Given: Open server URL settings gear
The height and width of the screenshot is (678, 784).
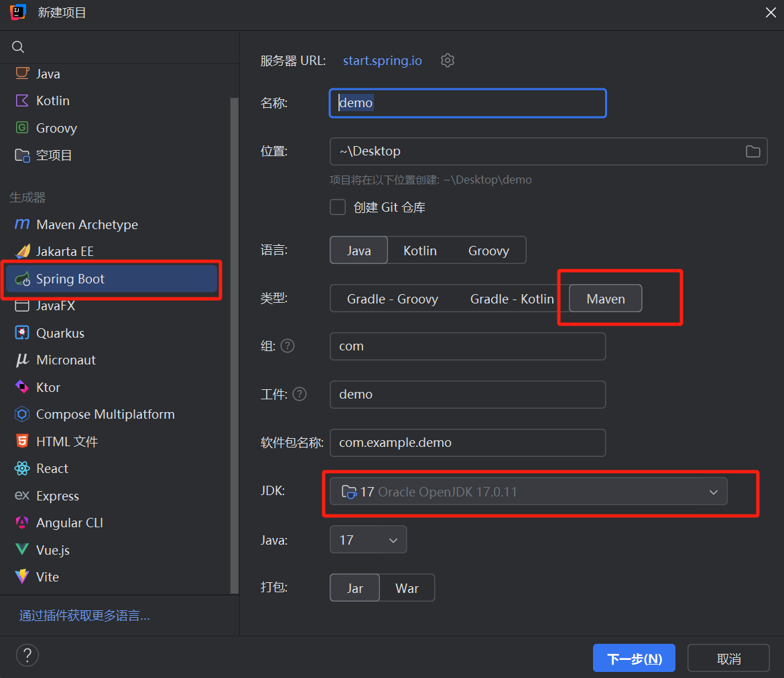Looking at the screenshot, I should point(448,60).
